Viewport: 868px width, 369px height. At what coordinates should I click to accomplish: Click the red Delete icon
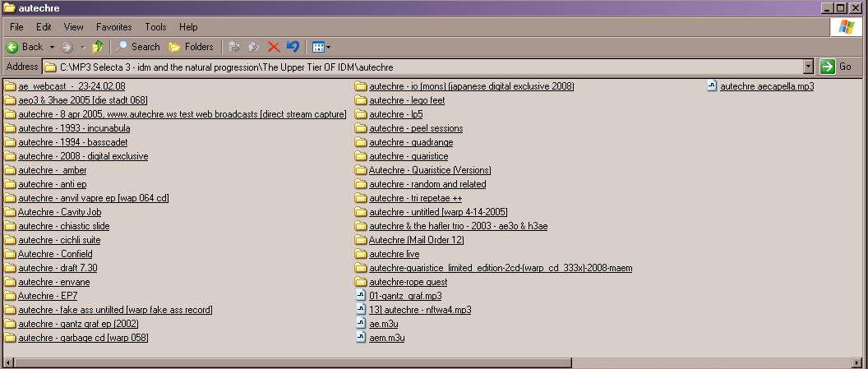coord(273,47)
